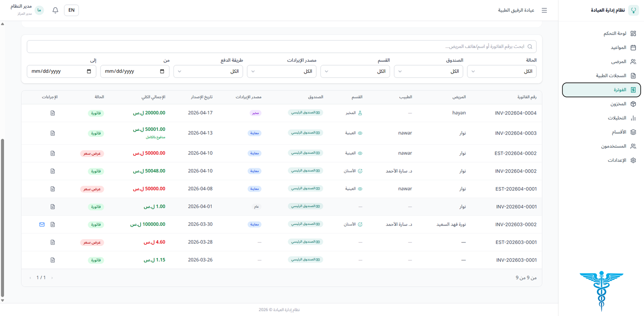Screen dimensions: 644x316
Task: View document icon for INV-202604-0004
Action: coord(53,113)
